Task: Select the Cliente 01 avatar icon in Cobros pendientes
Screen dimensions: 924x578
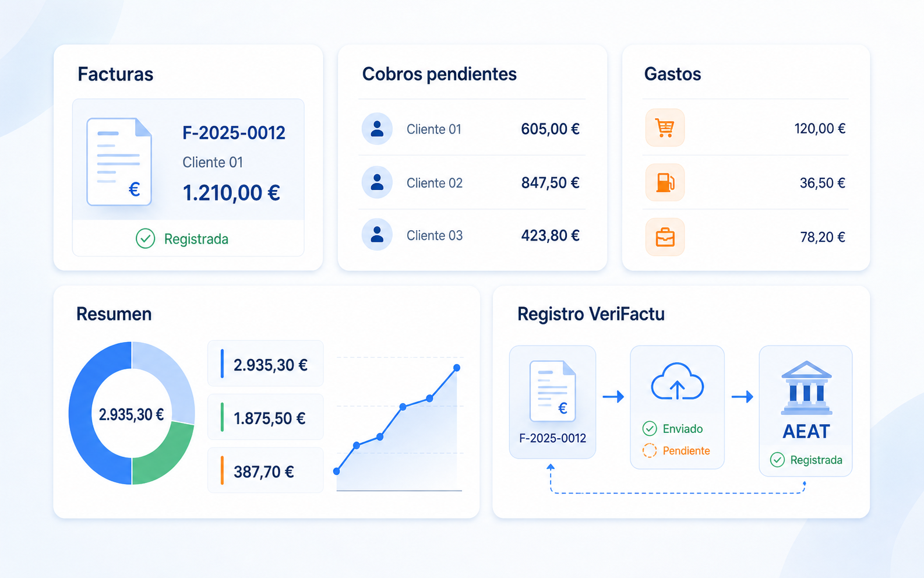Action: point(377,129)
